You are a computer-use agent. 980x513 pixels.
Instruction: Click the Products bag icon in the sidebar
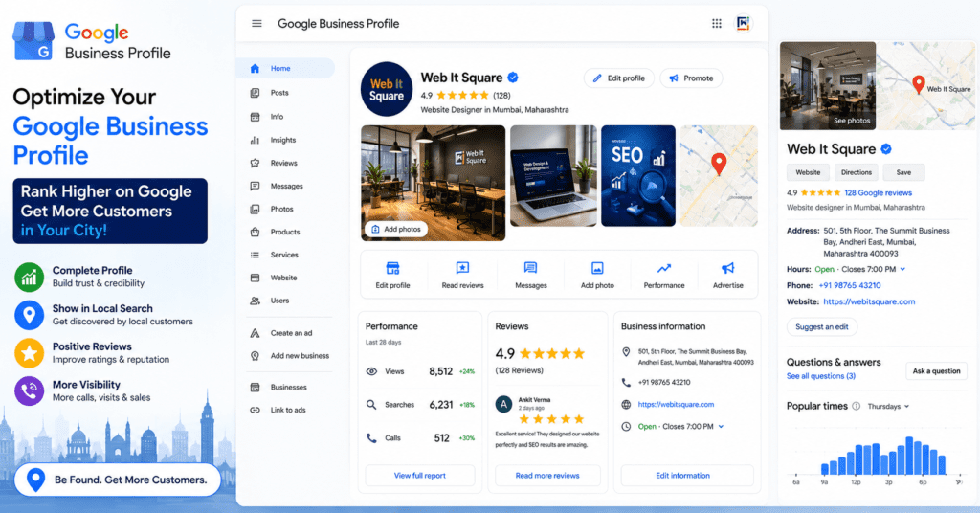click(x=255, y=232)
